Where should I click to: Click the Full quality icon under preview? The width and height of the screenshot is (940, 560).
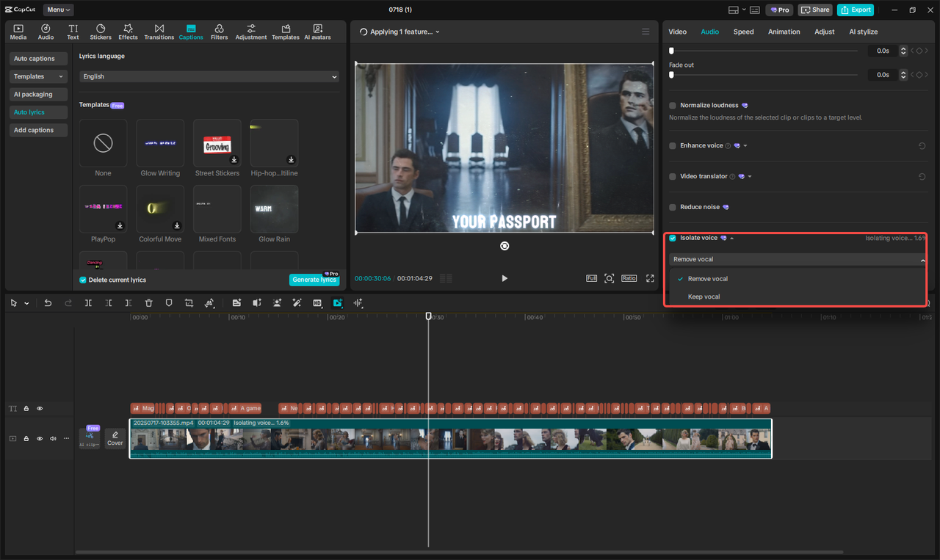click(x=592, y=278)
